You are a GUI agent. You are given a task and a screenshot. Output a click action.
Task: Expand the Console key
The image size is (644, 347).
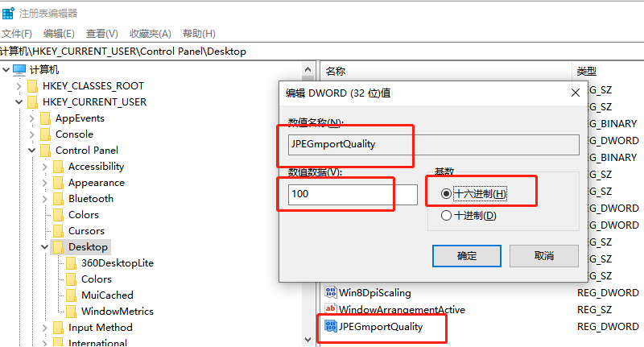click(32, 134)
